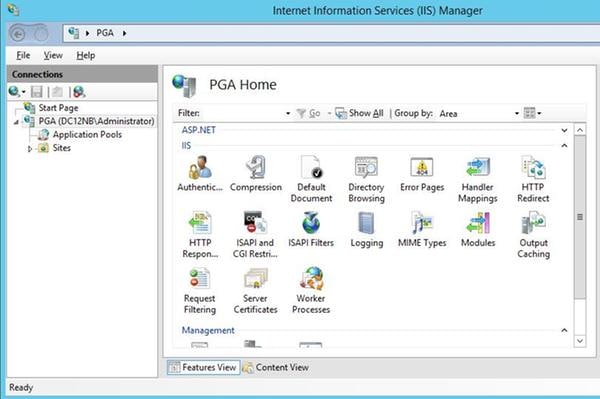The image size is (600, 399).
Task: Open the Error Pages feature
Action: (x=422, y=174)
